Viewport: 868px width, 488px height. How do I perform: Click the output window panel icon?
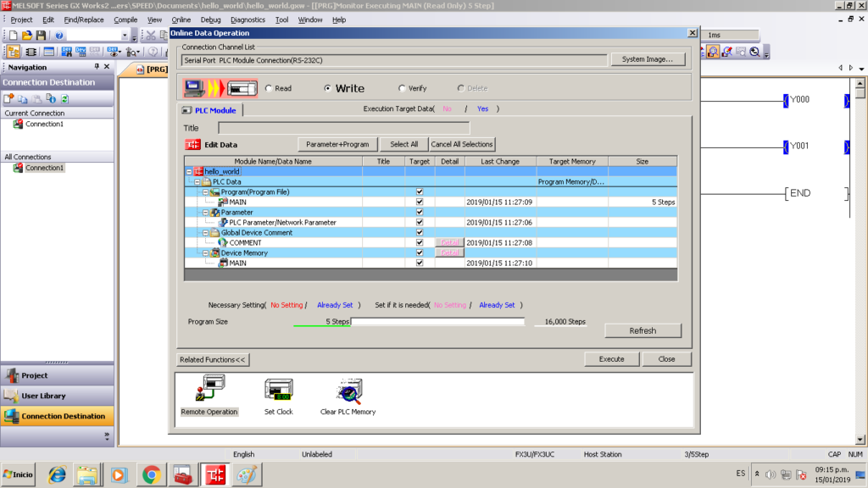click(x=48, y=52)
